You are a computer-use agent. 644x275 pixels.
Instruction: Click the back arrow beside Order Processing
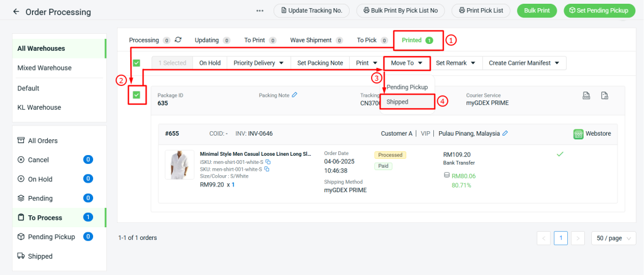point(16,11)
